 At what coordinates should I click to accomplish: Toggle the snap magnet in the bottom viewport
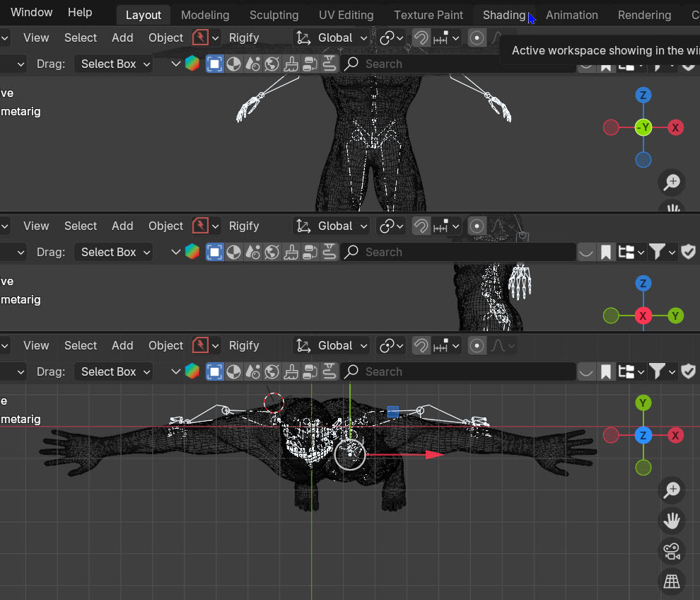coord(421,346)
